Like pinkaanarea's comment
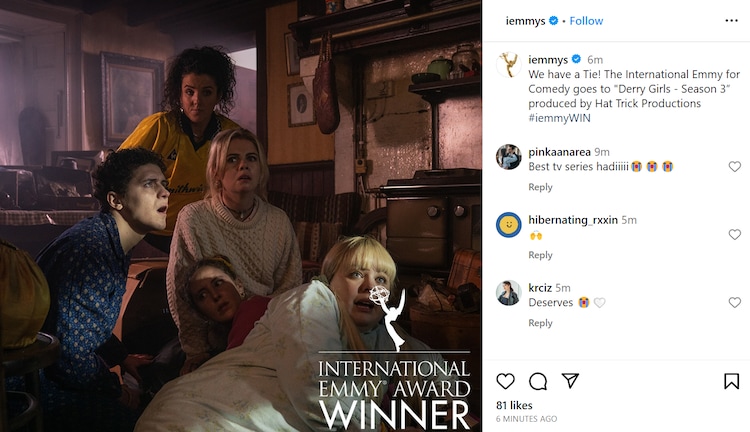The width and height of the screenshot is (750, 432). [735, 166]
